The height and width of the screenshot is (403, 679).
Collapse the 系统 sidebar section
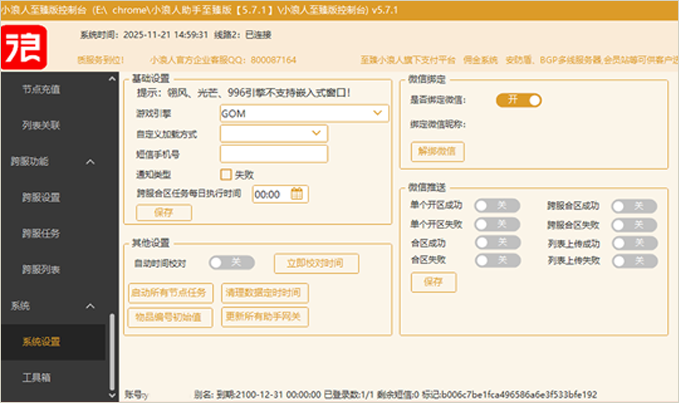89,305
